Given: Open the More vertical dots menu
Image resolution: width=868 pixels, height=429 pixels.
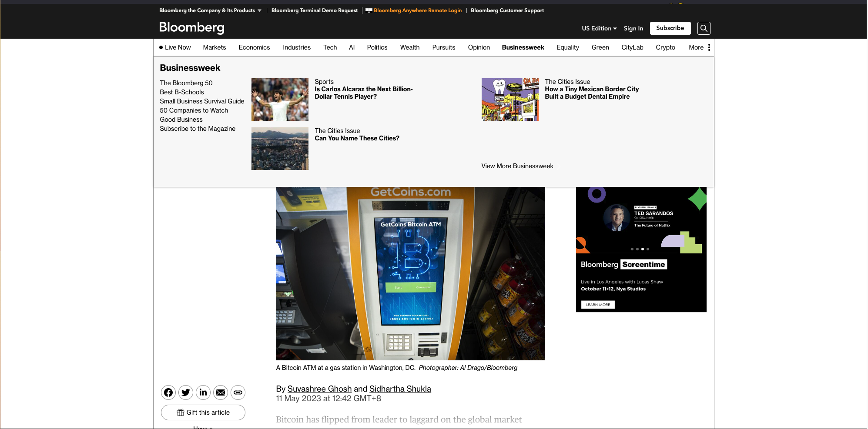Looking at the screenshot, I should point(709,47).
